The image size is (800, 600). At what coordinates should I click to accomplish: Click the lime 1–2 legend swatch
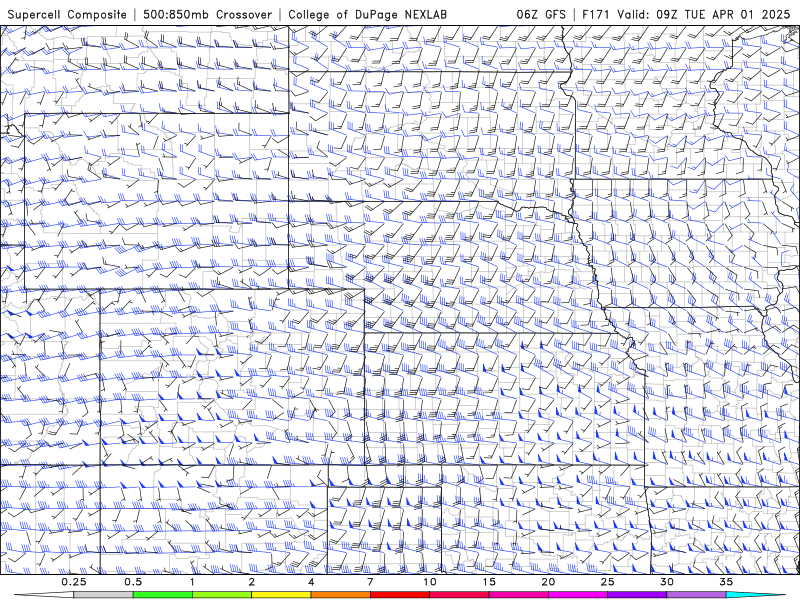tap(221, 595)
